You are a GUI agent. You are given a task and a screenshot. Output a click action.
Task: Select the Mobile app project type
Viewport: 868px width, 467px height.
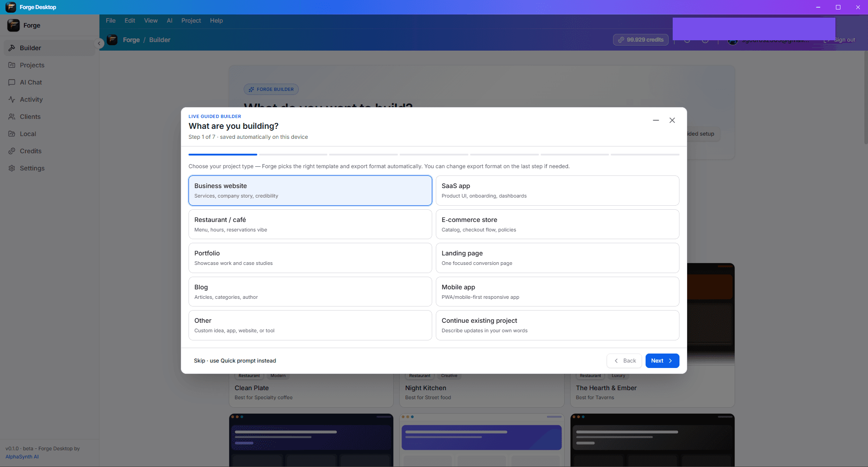click(x=557, y=292)
